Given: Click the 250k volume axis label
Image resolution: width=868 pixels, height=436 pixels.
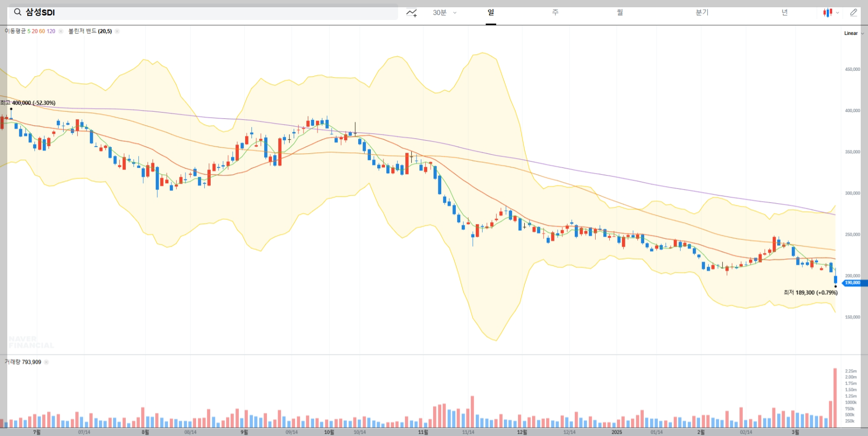Looking at the screenshot, I should click(850, 421).
